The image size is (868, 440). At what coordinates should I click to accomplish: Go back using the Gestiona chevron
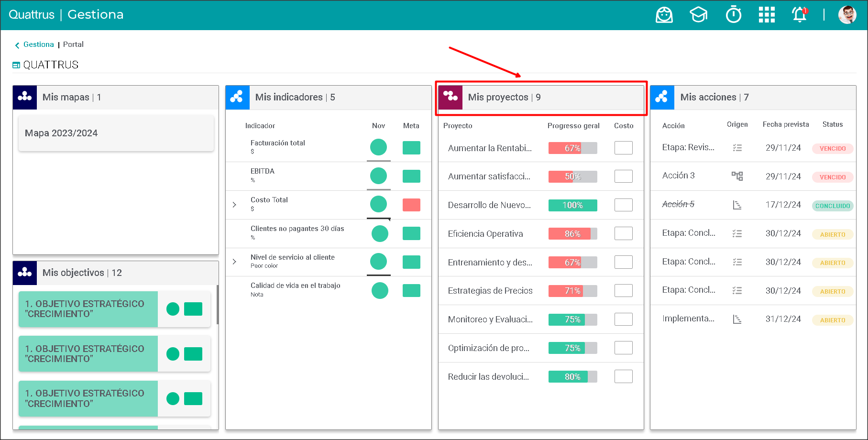pyautogui.click(x=17, y=45)
